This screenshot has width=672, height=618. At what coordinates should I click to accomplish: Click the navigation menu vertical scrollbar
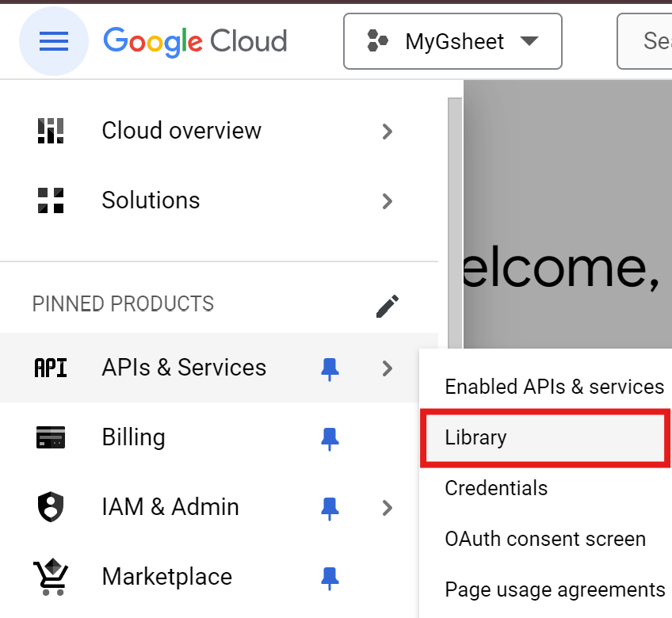point(455,223)
